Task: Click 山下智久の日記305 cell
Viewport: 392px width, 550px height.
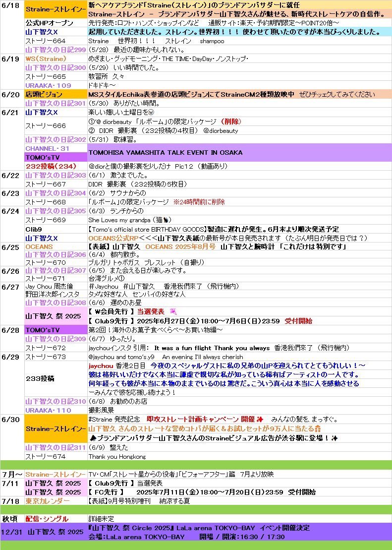Action: point(56,211)
